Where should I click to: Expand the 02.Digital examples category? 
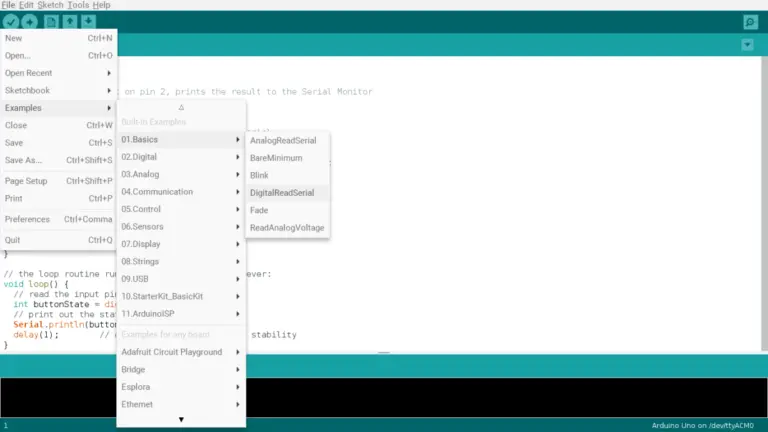(180, 157)
